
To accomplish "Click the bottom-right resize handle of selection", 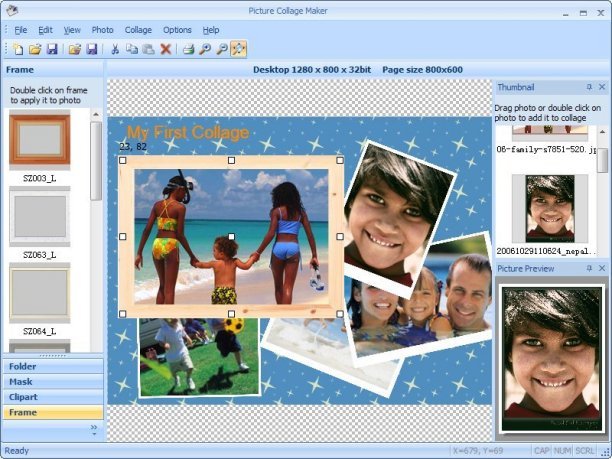I will 340,314.
